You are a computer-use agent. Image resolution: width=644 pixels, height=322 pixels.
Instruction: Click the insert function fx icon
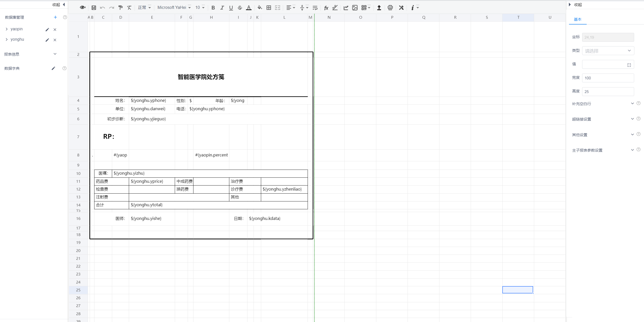326,8
